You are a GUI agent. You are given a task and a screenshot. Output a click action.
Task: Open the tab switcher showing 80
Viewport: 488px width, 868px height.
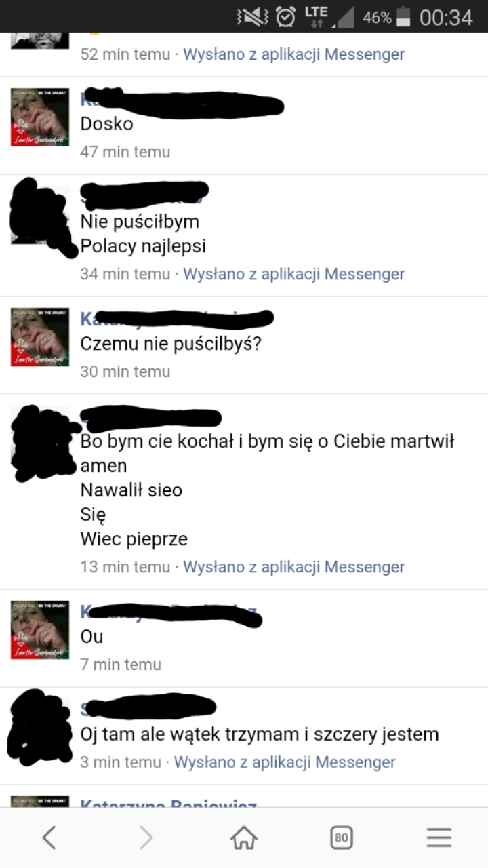342,838
